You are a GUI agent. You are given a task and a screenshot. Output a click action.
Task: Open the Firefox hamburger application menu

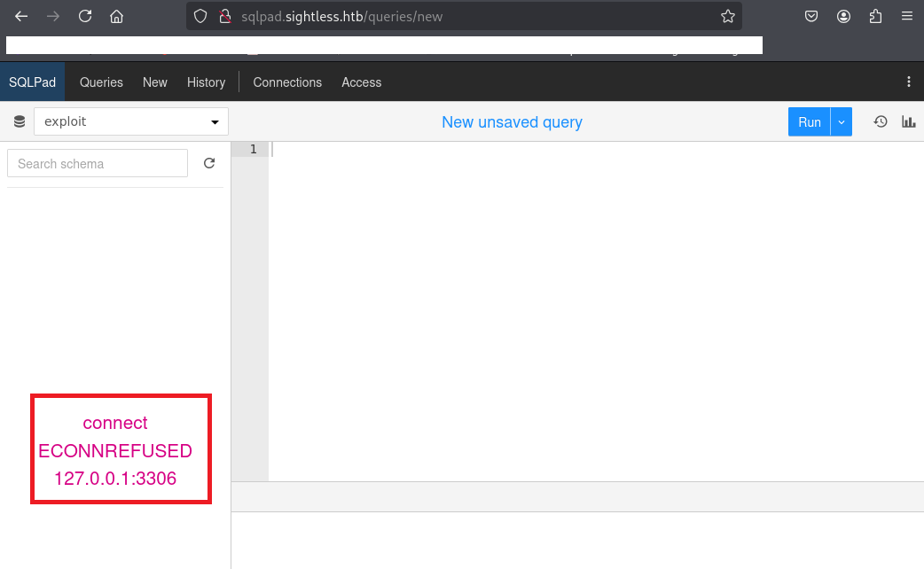(906, 16)
